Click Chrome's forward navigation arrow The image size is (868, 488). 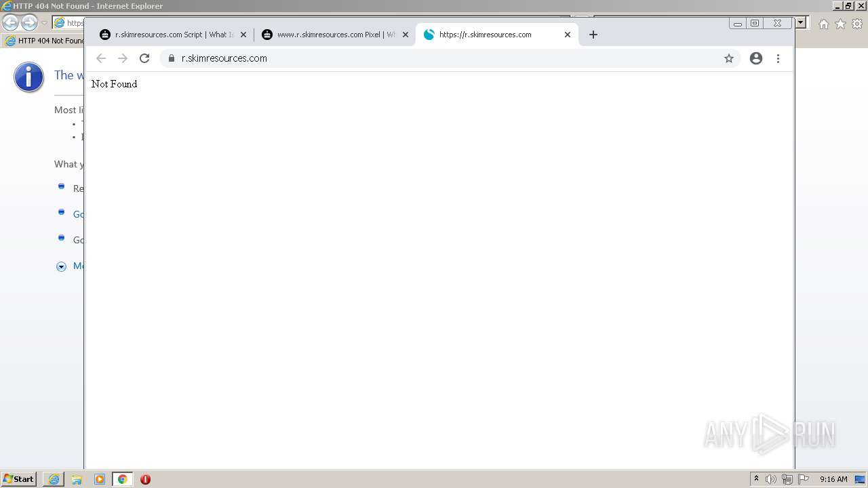123,58
